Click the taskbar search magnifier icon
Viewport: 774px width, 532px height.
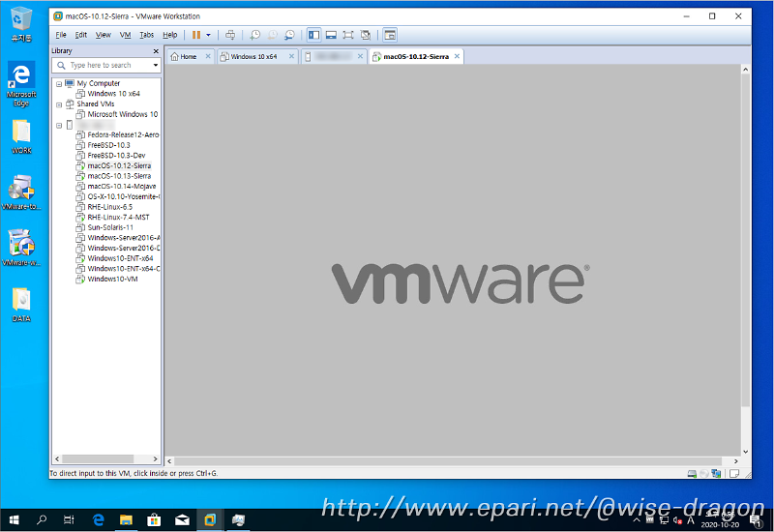tap(42, 520)
